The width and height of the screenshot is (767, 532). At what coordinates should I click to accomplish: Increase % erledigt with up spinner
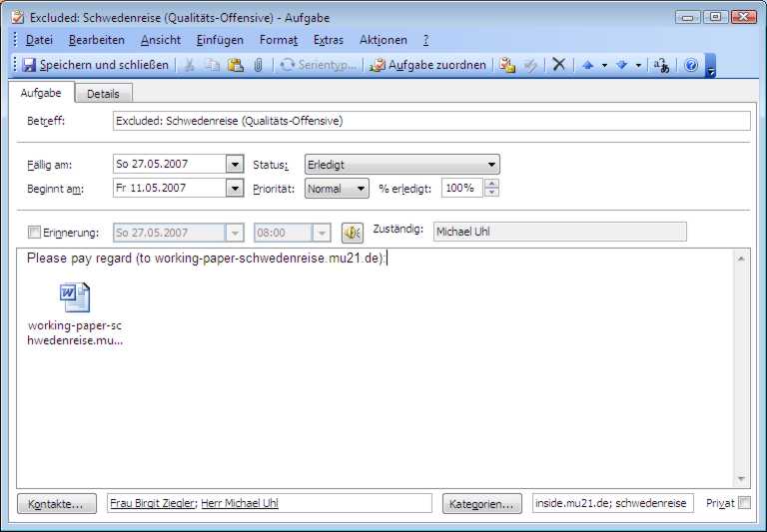[491, 184]
